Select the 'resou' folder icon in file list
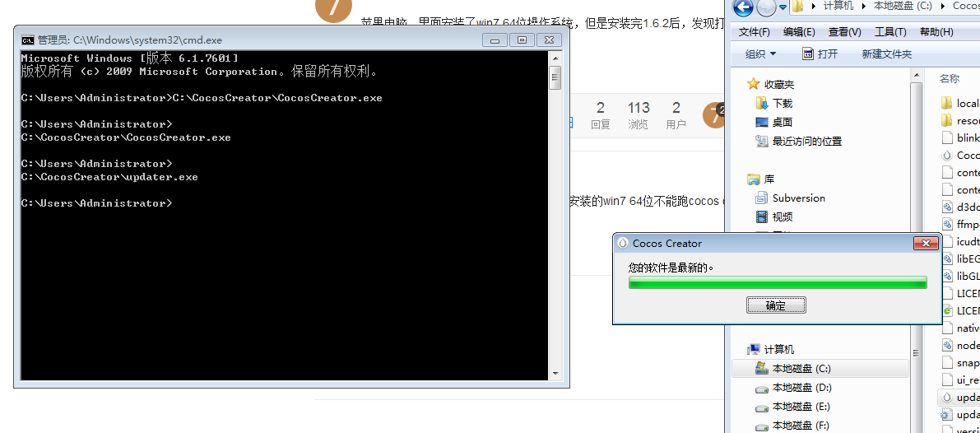980x433 pixels. click(946, 120)
